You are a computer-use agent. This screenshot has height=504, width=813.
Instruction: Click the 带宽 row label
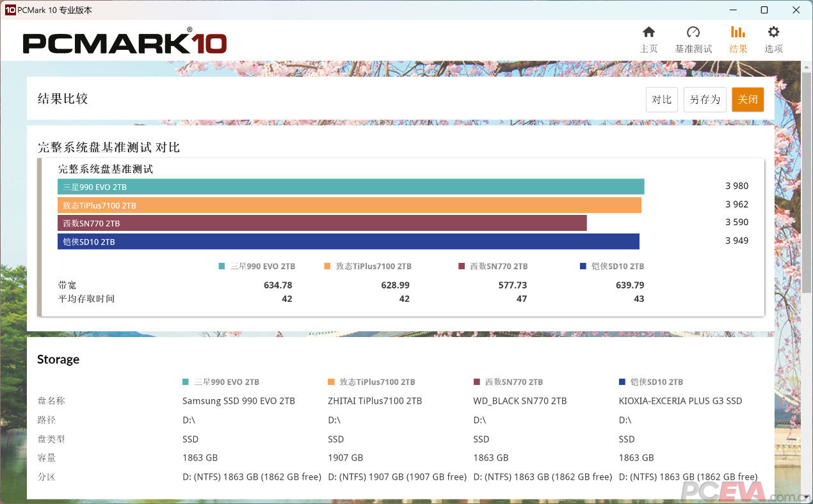[x=67, y=285]
